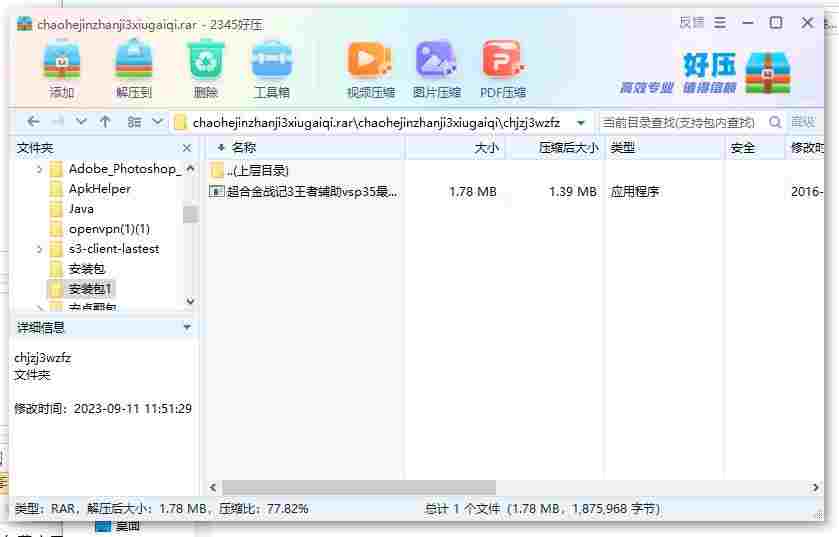Click the 添加 (Add) toolbar icon
This screenshot has height=537, width=839.
(x=62, y=70)
